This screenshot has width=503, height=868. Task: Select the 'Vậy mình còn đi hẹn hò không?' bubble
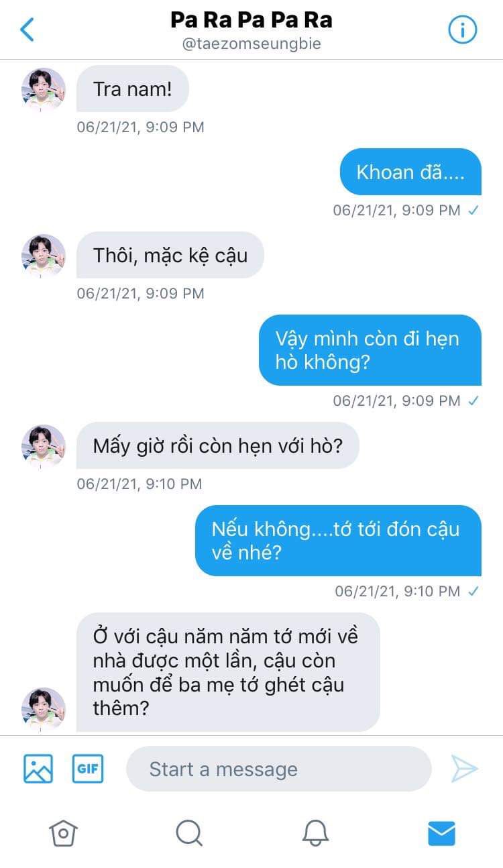pyautogui.click(x=370, y=350)
